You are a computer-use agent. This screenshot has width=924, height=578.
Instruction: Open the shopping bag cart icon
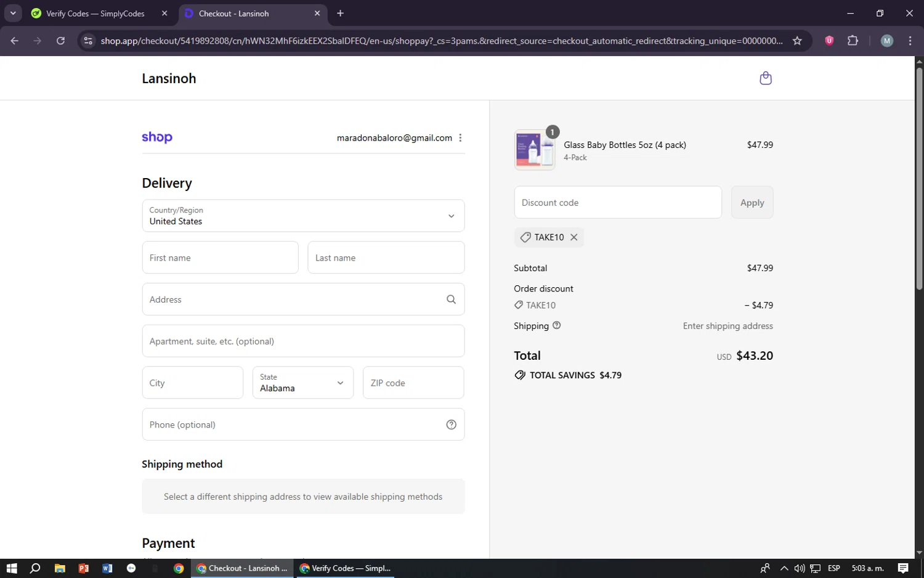click(x=766, y=78)
